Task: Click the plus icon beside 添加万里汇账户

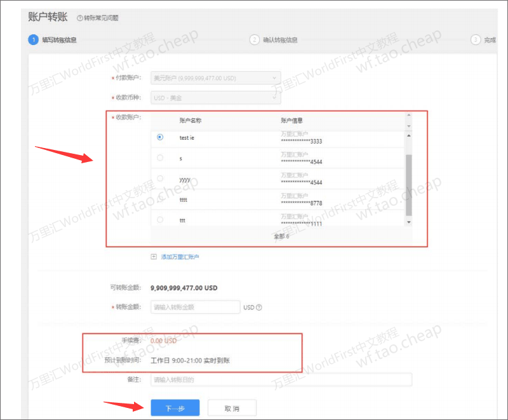Action: point(154,257)
